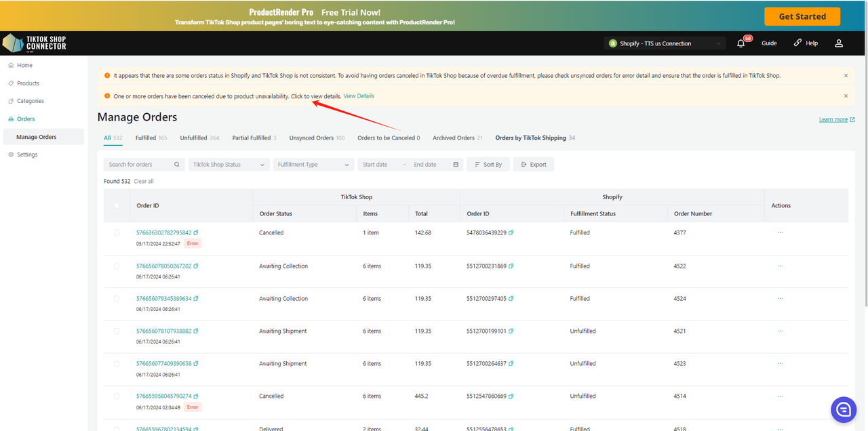Image resolution: width=868 pixels, height=431 pixels.
Task: Select checkbox for order 576656077409390658
Action: [x=117, y=364]
